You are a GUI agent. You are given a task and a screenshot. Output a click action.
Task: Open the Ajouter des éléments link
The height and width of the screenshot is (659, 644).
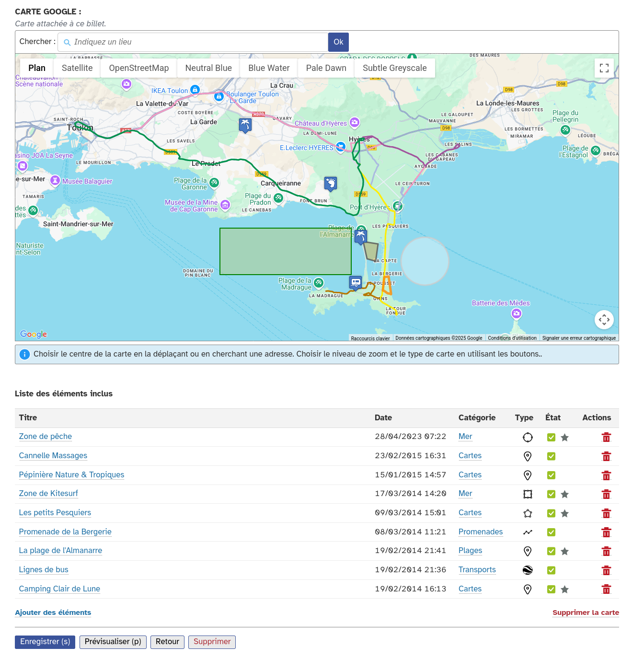pos(53,613)
